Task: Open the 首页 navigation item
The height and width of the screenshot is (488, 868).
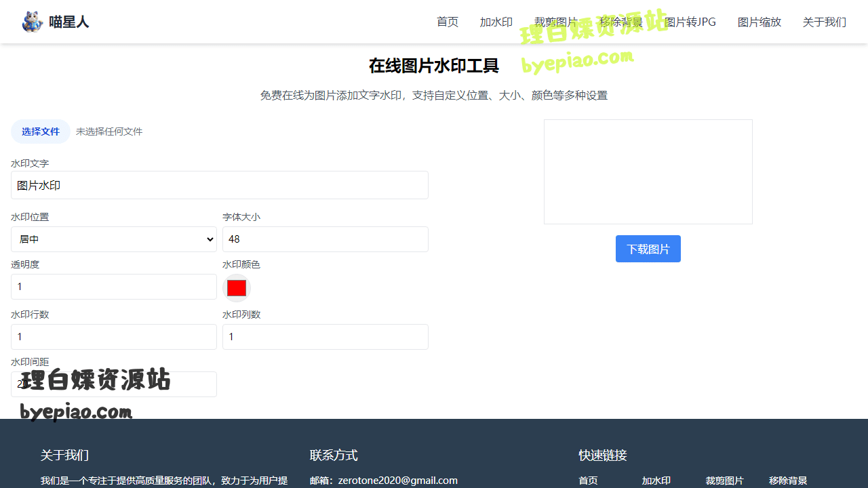Action: click(x=447, y=22)
